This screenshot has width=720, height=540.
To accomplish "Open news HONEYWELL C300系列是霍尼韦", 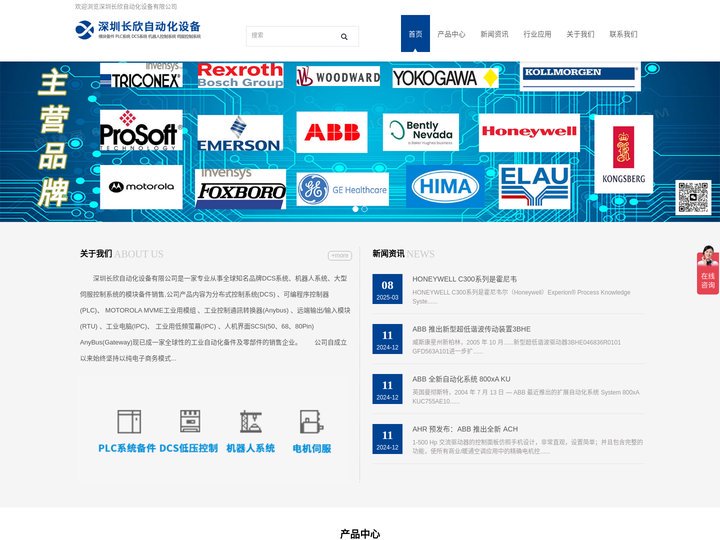I will tap(464, 279).
